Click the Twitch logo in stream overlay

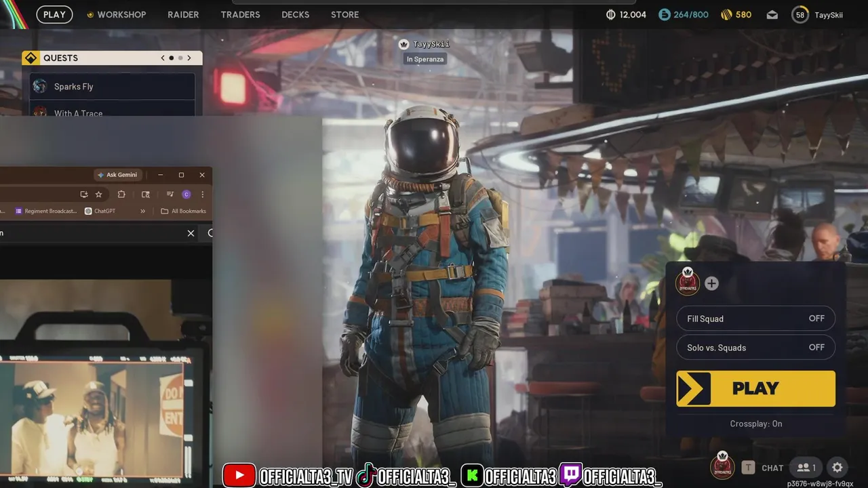(x=570, y=475)
